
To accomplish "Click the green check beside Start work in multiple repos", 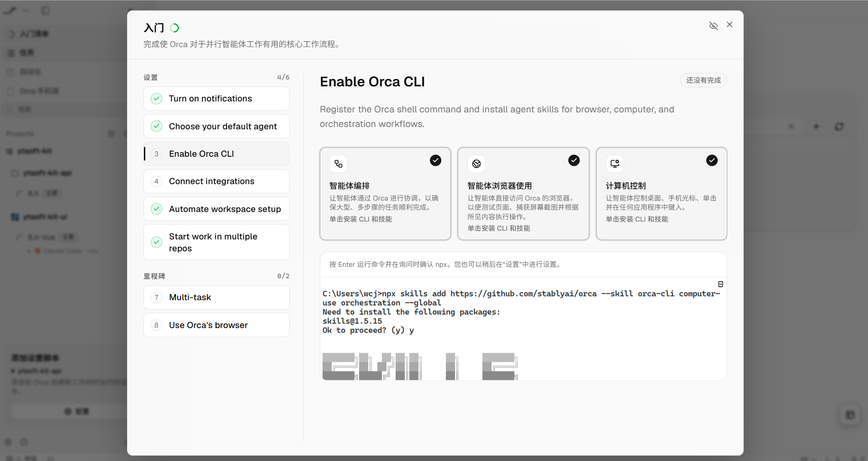I will tap(157, 242).
